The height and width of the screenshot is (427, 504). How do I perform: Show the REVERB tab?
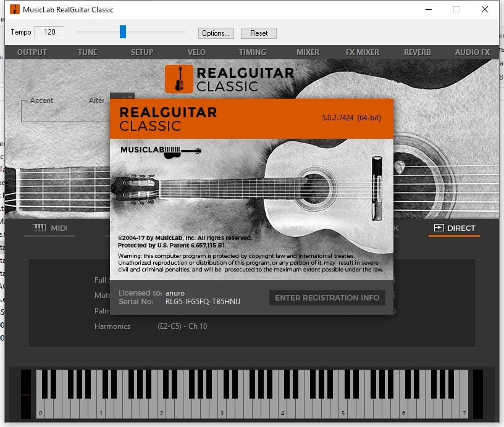[418, 52]
